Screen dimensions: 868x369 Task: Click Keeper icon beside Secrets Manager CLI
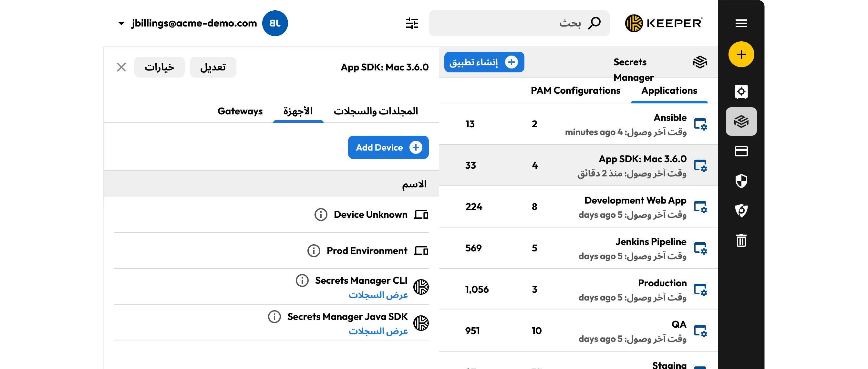point(421,287)
